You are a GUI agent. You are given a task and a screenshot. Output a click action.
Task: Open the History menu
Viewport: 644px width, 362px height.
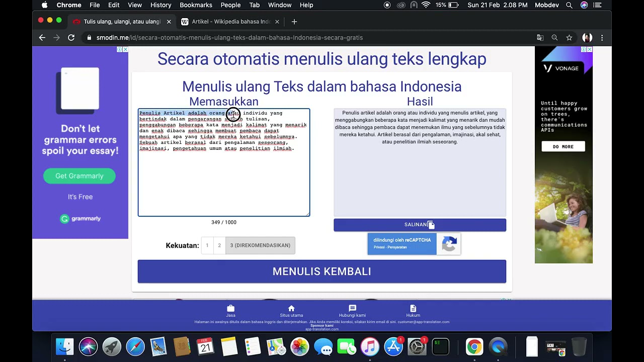160,5
